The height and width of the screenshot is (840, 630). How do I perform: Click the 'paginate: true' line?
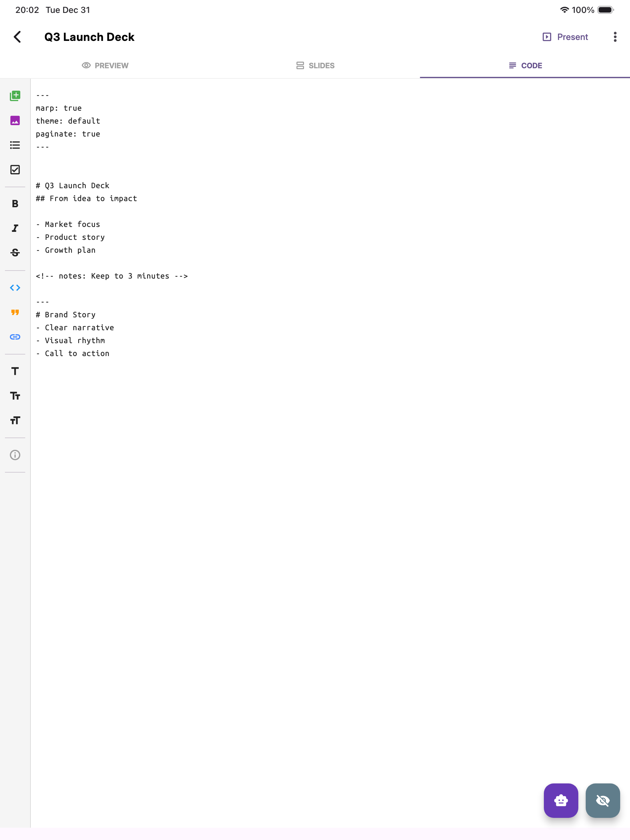point(68,134)
